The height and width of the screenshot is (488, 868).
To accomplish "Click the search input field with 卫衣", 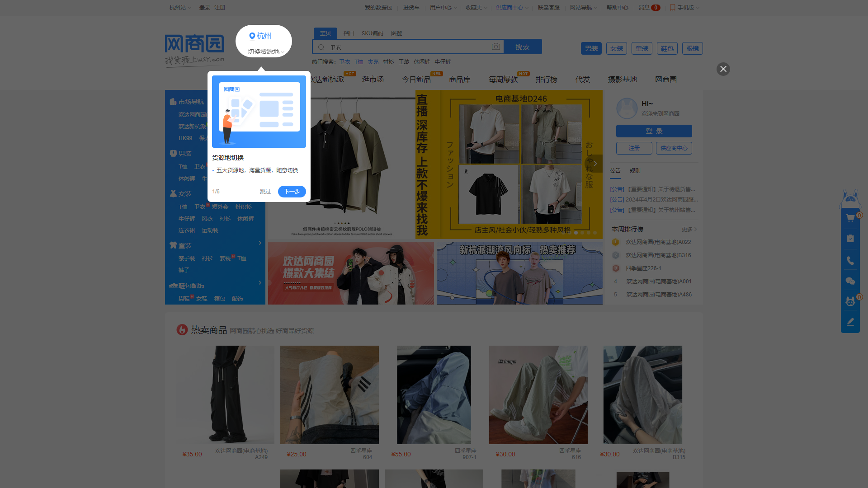I will click(x=407, y=47).
